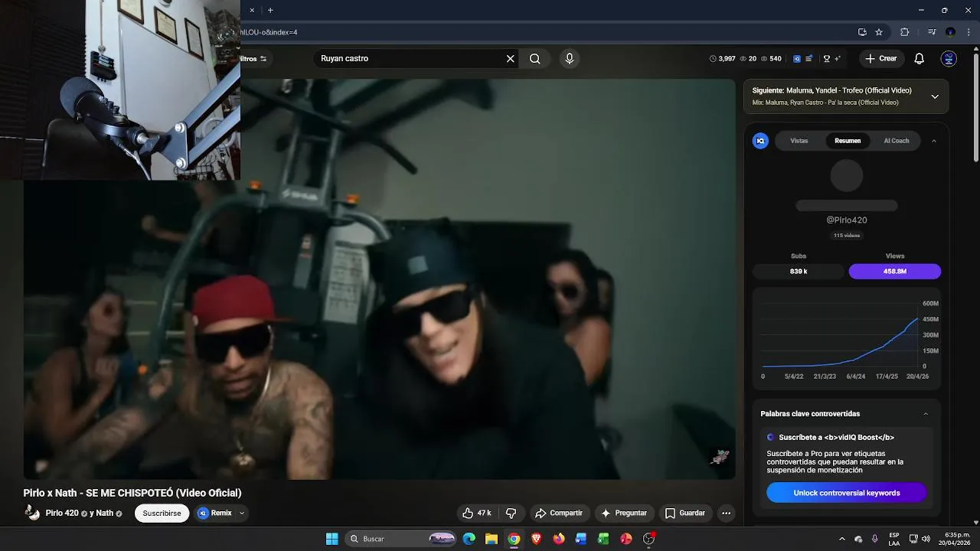Image resolution: width=980 pixels, height=551 pixels.
Task: Show hidden system tray icons
Action: pos(842,539)
